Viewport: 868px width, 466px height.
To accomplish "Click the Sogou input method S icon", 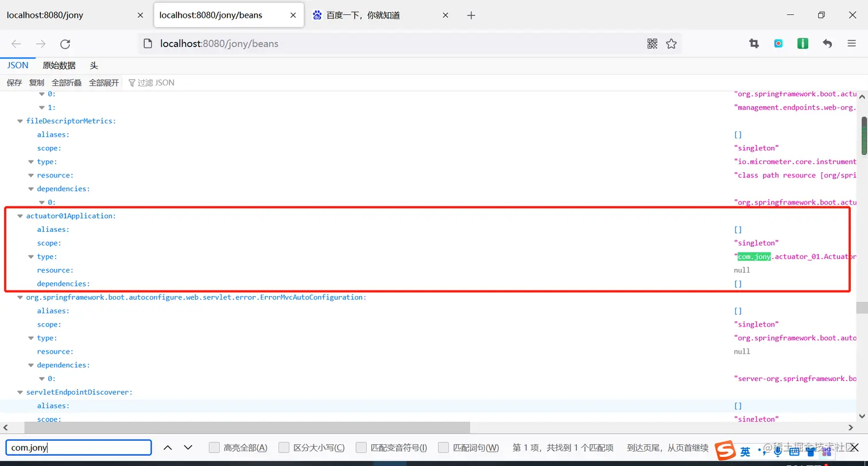I will pyautogui.click(x=726, y=451).
